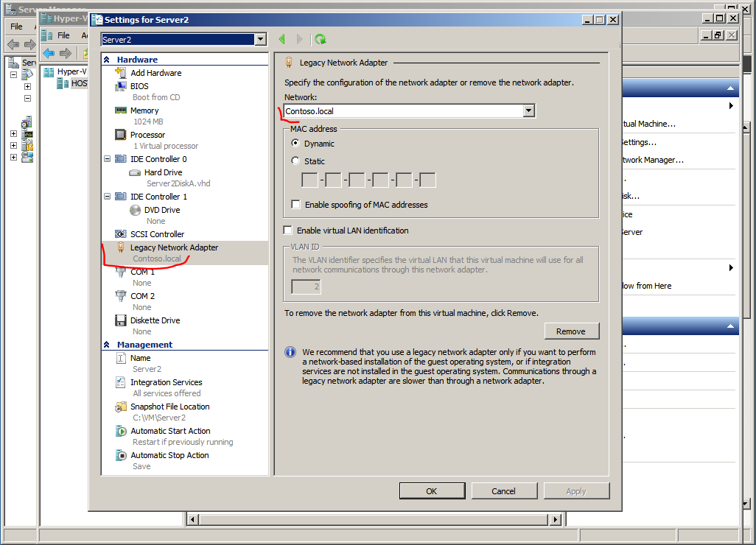
Task: Click the IDE Controller 1 icon
Action: click(x=121, y=197)
